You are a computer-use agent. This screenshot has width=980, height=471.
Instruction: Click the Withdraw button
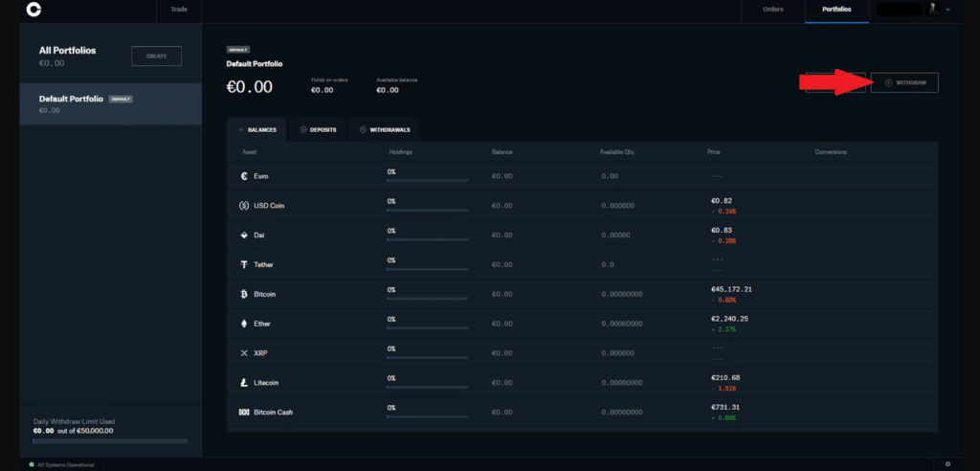point(904,82)
